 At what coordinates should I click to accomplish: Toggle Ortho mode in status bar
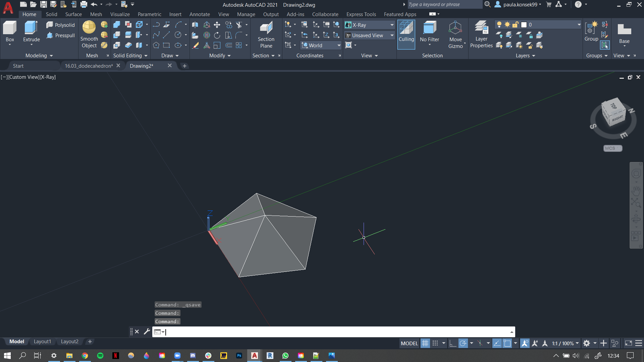tap(452, 343)
